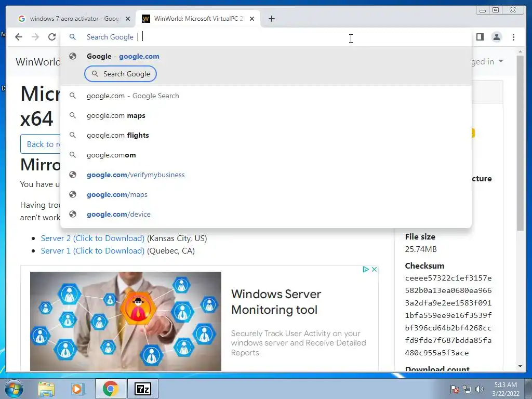Select the 25.74MB file size text
This screenshot has width=532, height=399.
421,249
